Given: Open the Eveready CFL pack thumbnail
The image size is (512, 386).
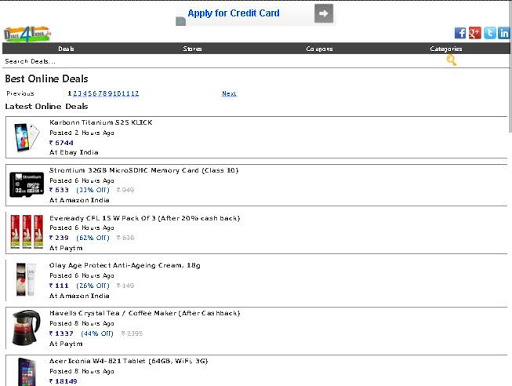Looking at the screenshot, I should (x=27, y=232).
